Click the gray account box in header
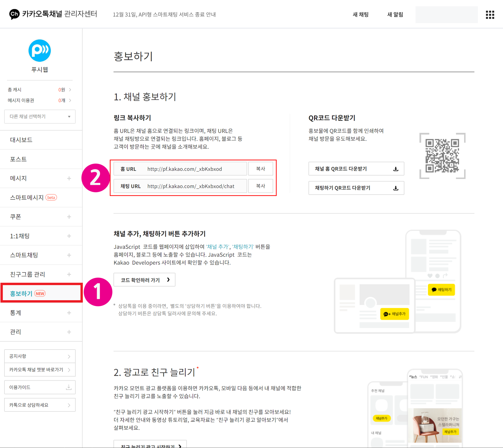 [x=446, y=15]
